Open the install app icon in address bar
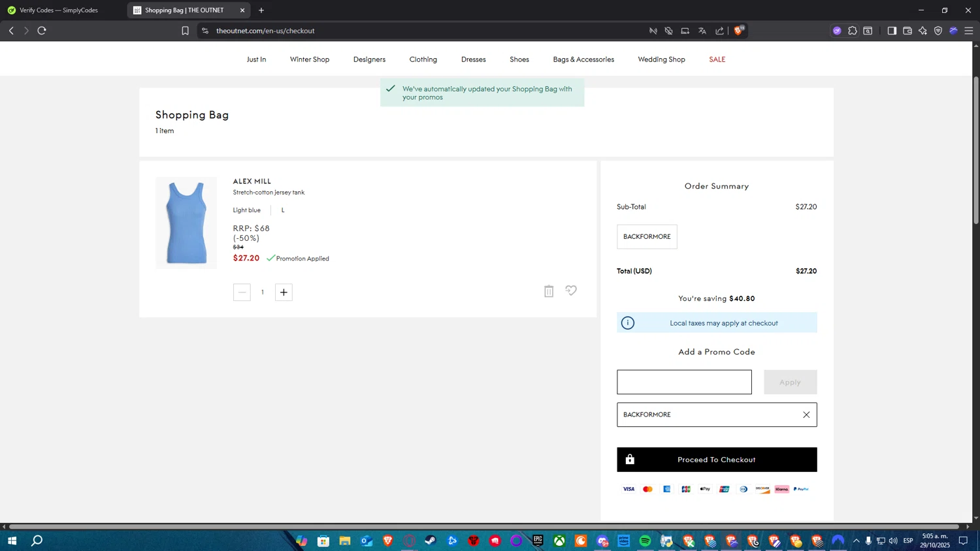This screenshot has height=551, width=980. [685, 31]
